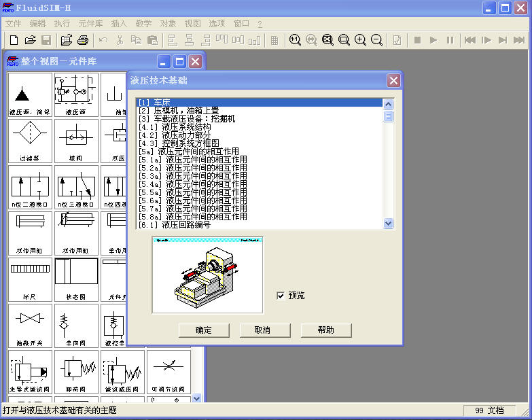Select the 液压源, 简是 triangle component

pos(30,94)
